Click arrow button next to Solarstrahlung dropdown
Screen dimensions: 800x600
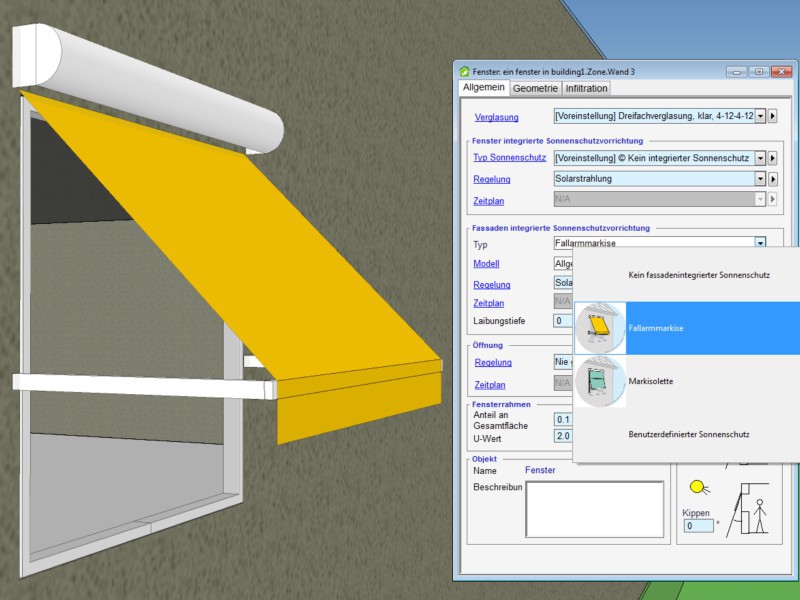pos(772,179)
